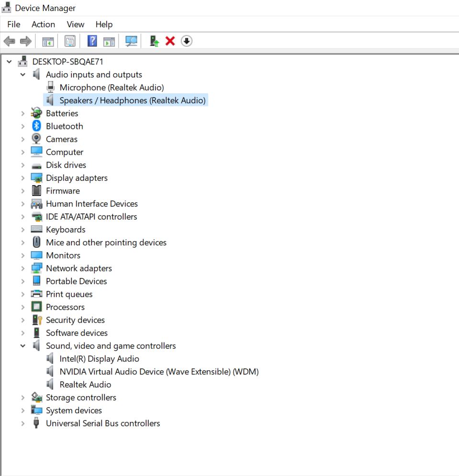
Task: Click the DESKTOP-SBQAE71 computer icon
Action: [x=22, y=62]
